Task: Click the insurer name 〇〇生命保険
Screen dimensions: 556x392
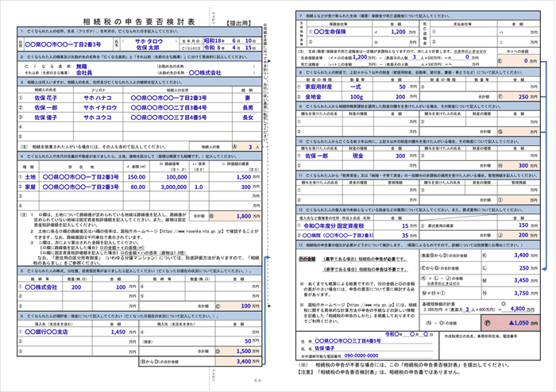Action: [x=330, y=32]
